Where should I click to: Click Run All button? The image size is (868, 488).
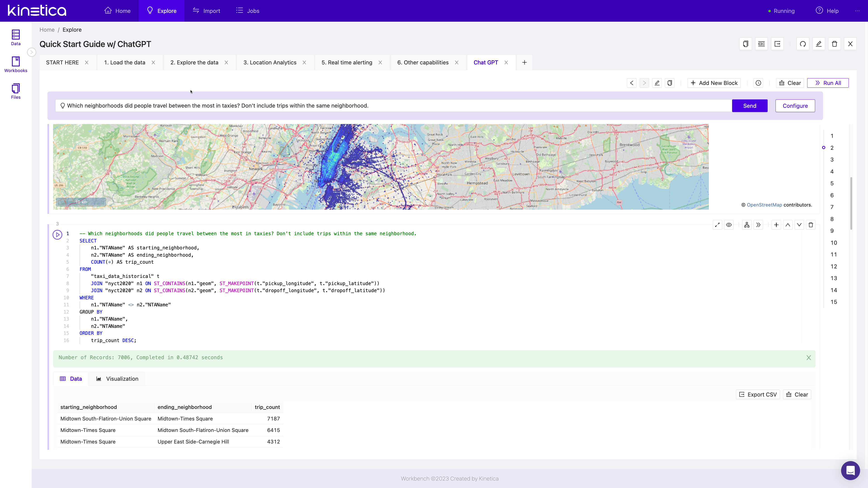coord(828,83)
